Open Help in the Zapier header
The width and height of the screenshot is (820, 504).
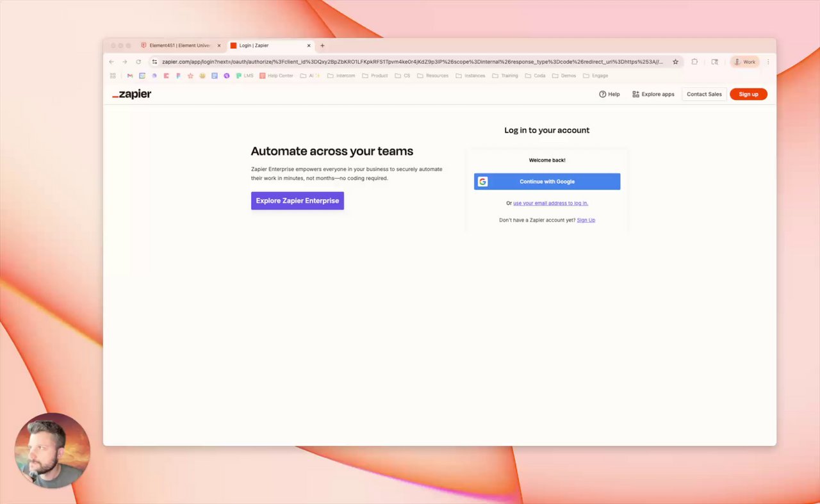click(x=609, y=94)
